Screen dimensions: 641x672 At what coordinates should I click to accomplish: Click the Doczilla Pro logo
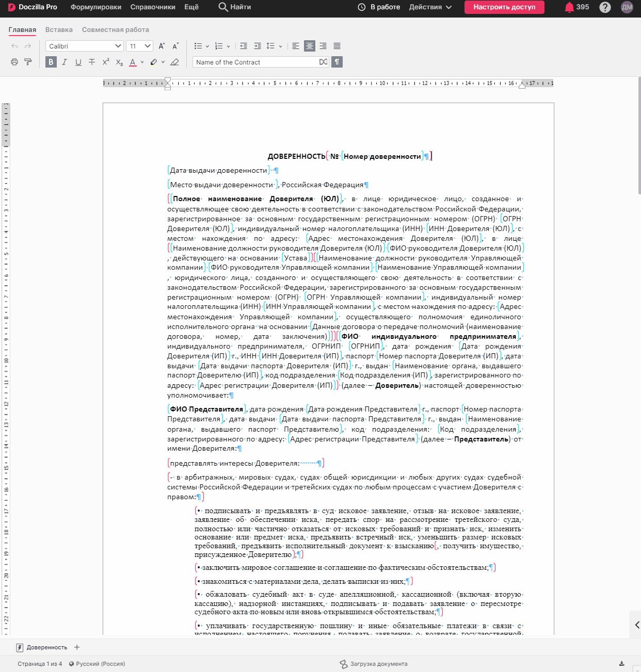click(x=33, y=7)
